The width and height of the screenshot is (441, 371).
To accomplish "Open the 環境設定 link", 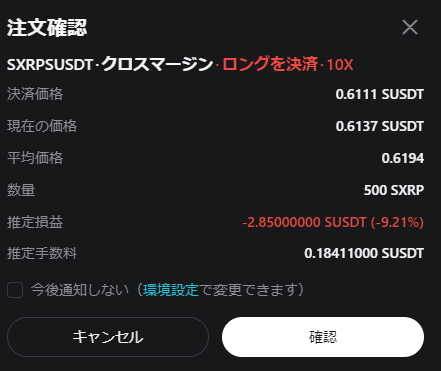I will (x=171, y=290).
